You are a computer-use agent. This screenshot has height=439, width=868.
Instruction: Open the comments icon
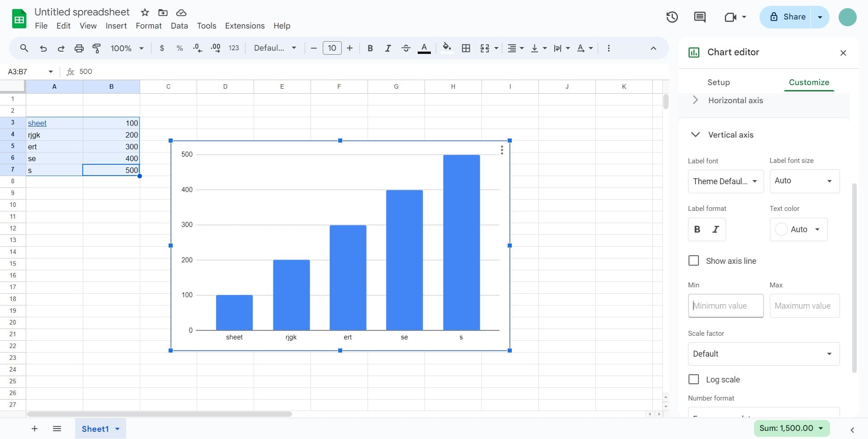tap(699, 17)
